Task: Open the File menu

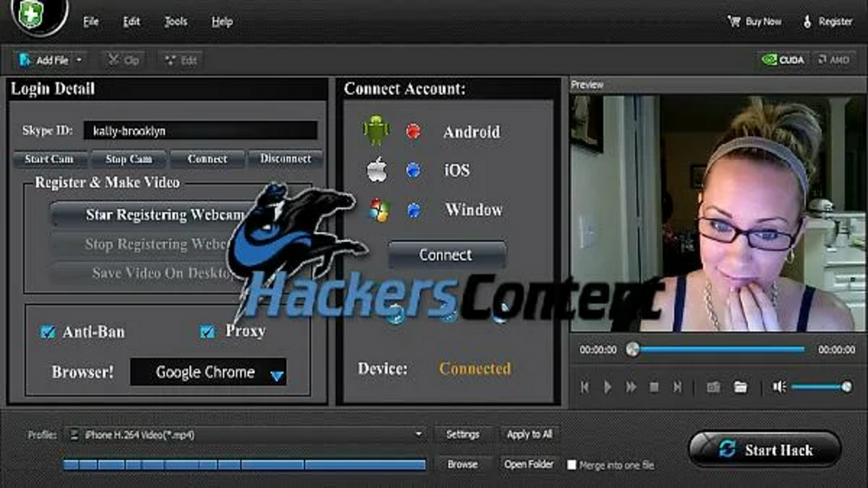Action: (91, 22)
